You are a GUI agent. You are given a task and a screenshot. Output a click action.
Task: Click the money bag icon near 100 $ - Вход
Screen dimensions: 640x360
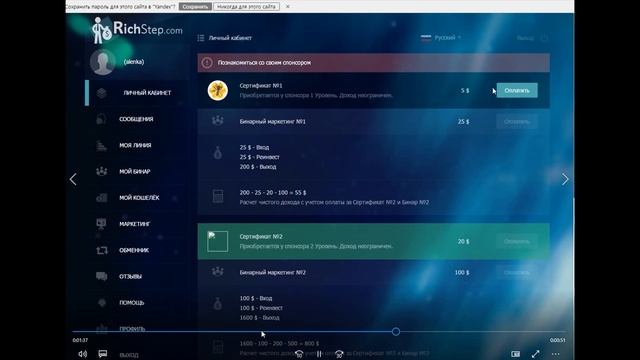[x=218, y=304]
